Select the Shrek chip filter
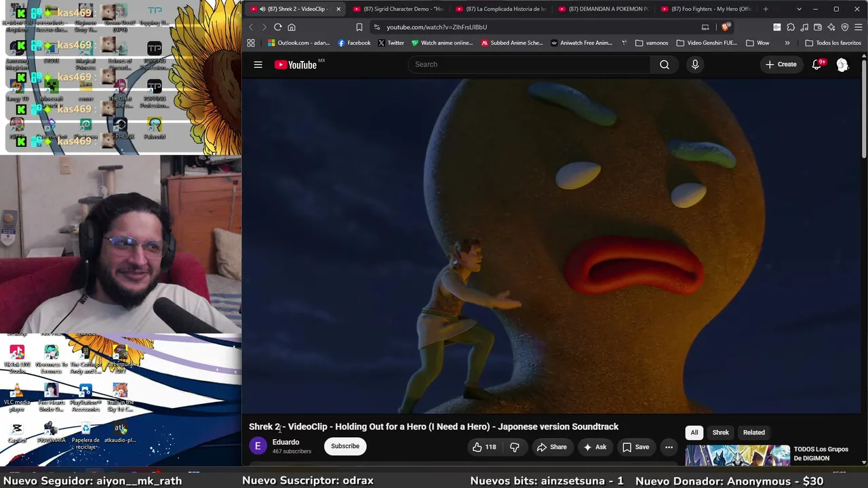This screenshot has width=868, height=488. pyautogui.click(x=720, y=432)
